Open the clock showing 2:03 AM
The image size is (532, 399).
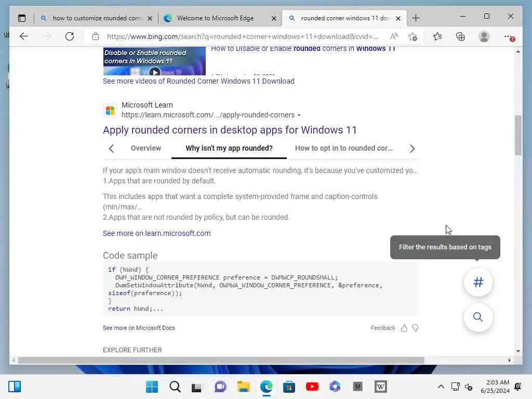(495, 387)
